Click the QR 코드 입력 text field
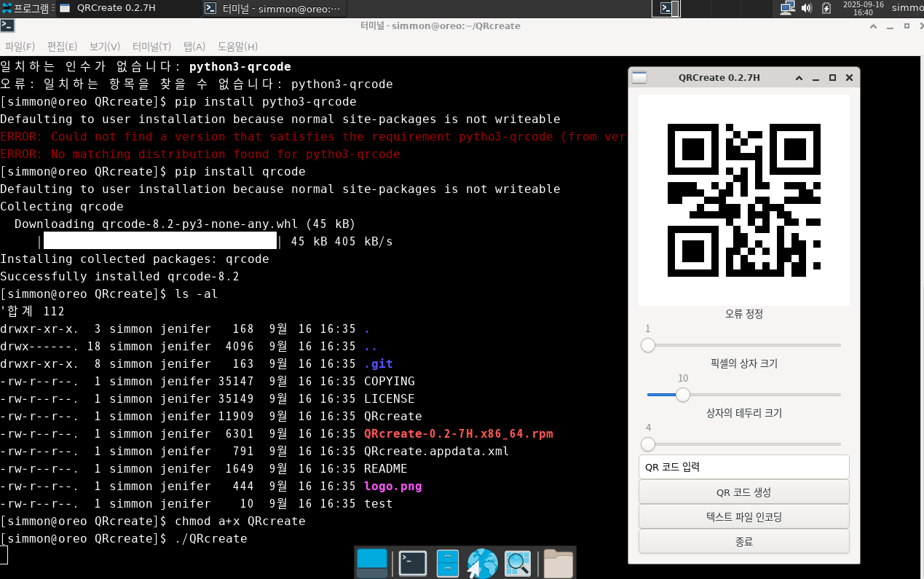924x579 pixels. tap(743, 467)
